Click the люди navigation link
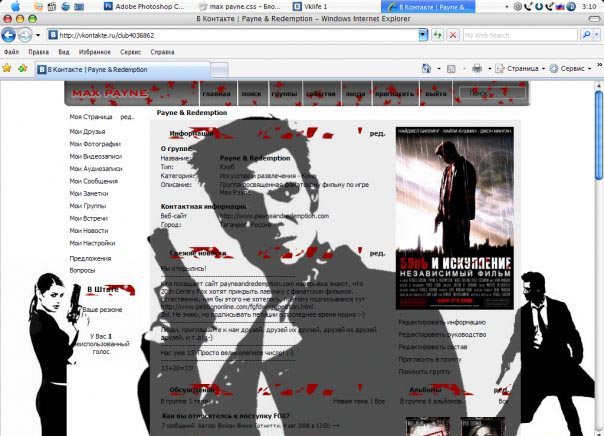The width and height of the screenshot is (604, 436). click(x=355, y=94)
